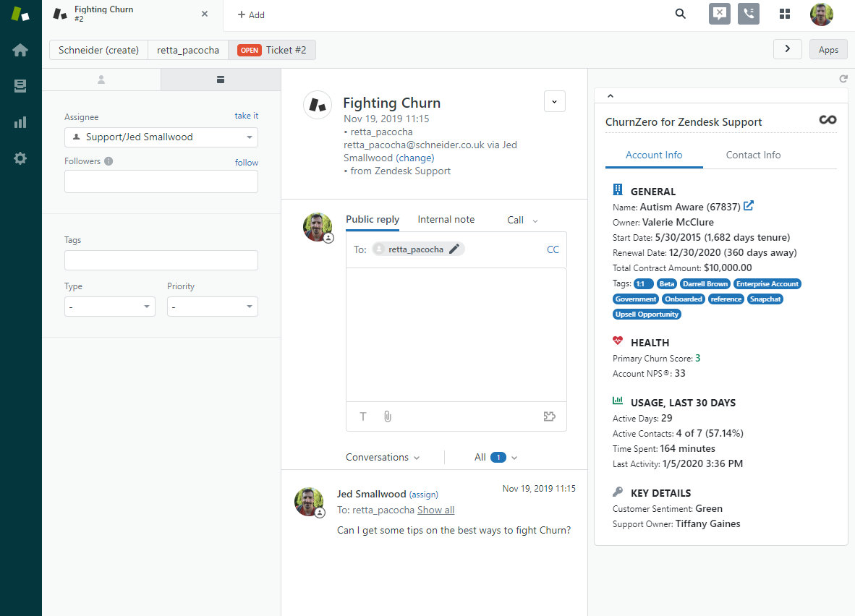
Task: Click ChurnZero infinity logo
Action: 828,120
